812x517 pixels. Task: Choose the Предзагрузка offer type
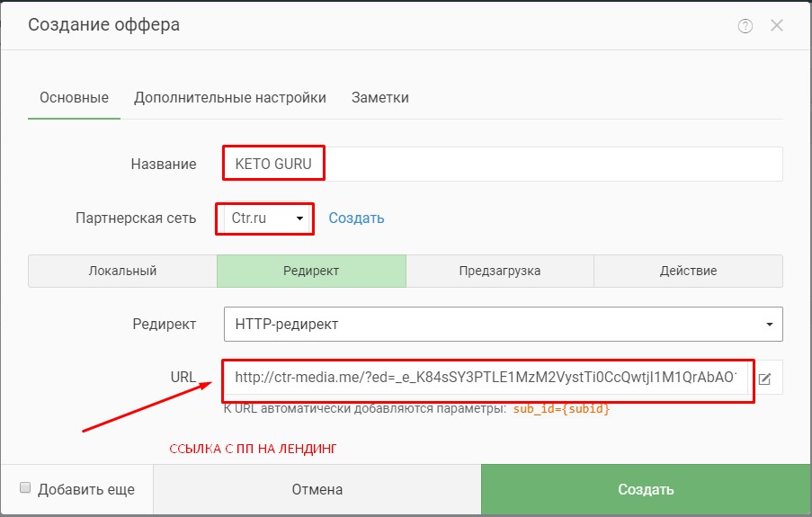pyautogui.click(x=500, y=271)
